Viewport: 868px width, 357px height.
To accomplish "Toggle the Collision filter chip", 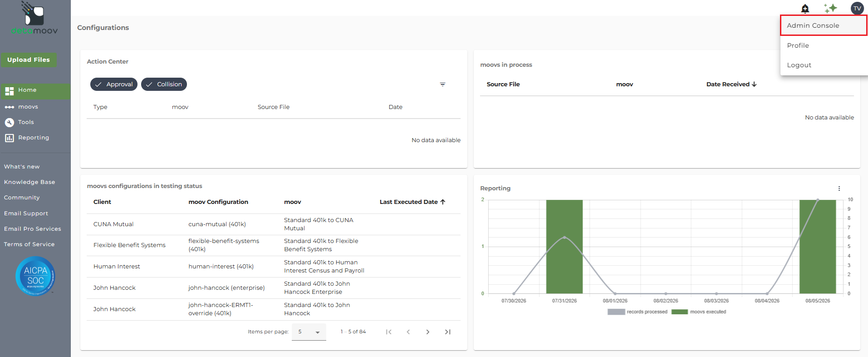I will 164,84.
